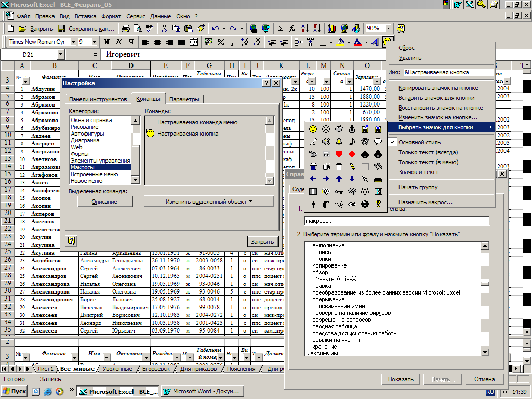Screen dimensions: 532x399
Task: Open the font size dropdown
Action: [x=95, y=42]
